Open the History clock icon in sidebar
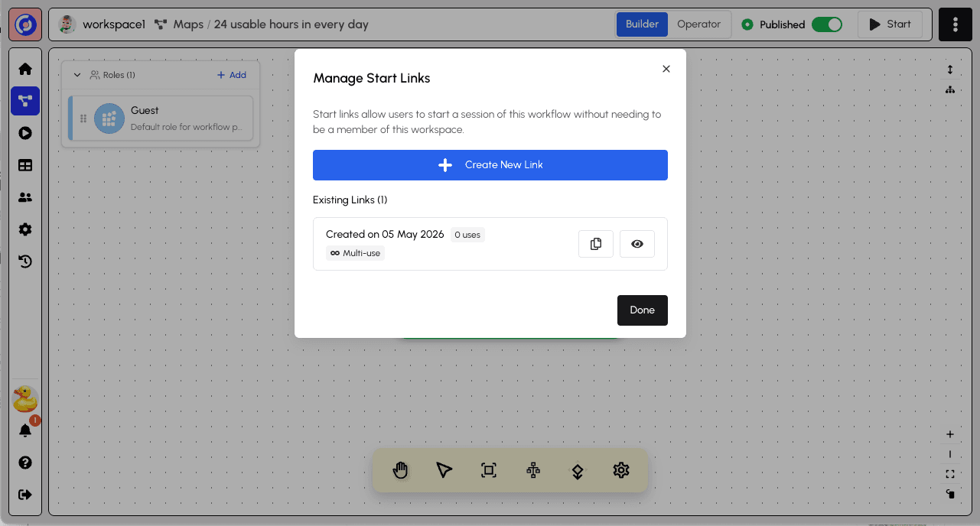980x526 pixels. pos(25,261)
